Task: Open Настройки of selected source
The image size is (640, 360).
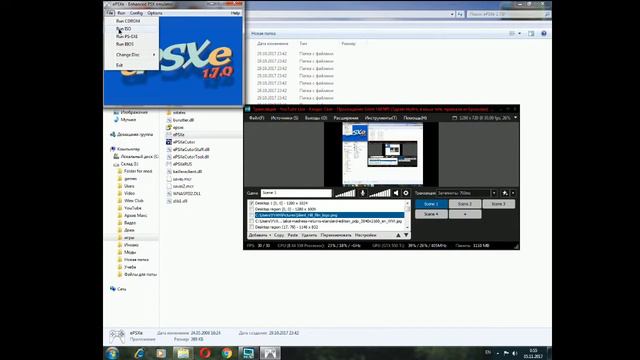Action: 365,235
